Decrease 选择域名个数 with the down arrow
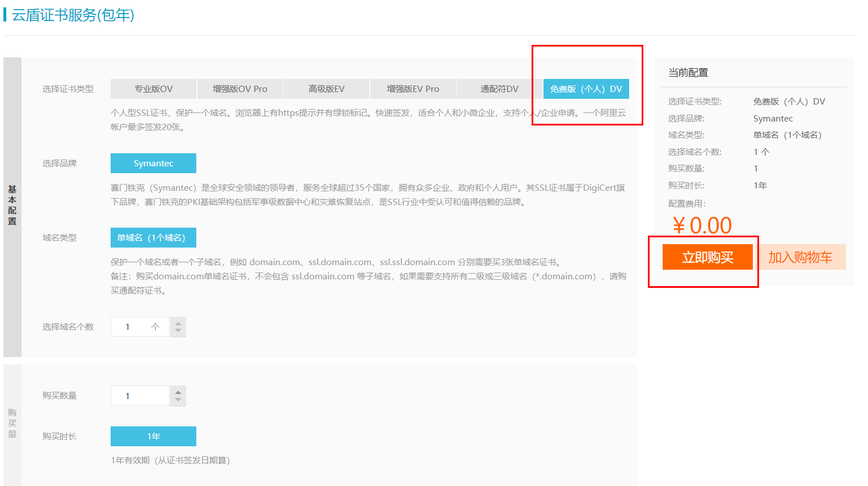The width and height of the screenshot is (868, 486). tap(178, 331)
